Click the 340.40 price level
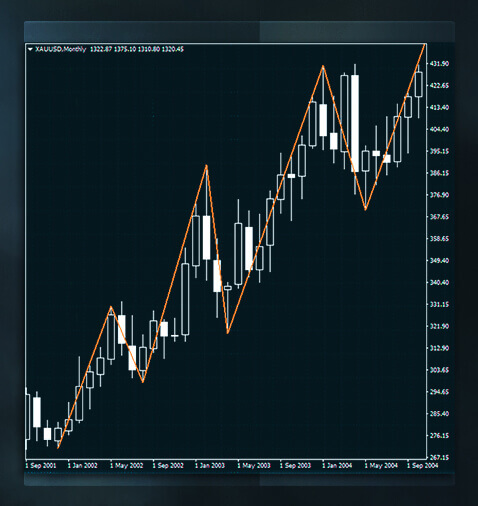478x506 pixels. [439, 282]
